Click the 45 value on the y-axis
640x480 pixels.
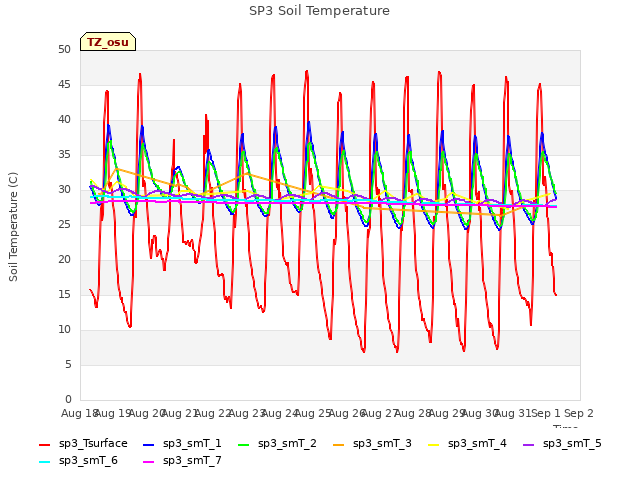click(x=64, y=84)
